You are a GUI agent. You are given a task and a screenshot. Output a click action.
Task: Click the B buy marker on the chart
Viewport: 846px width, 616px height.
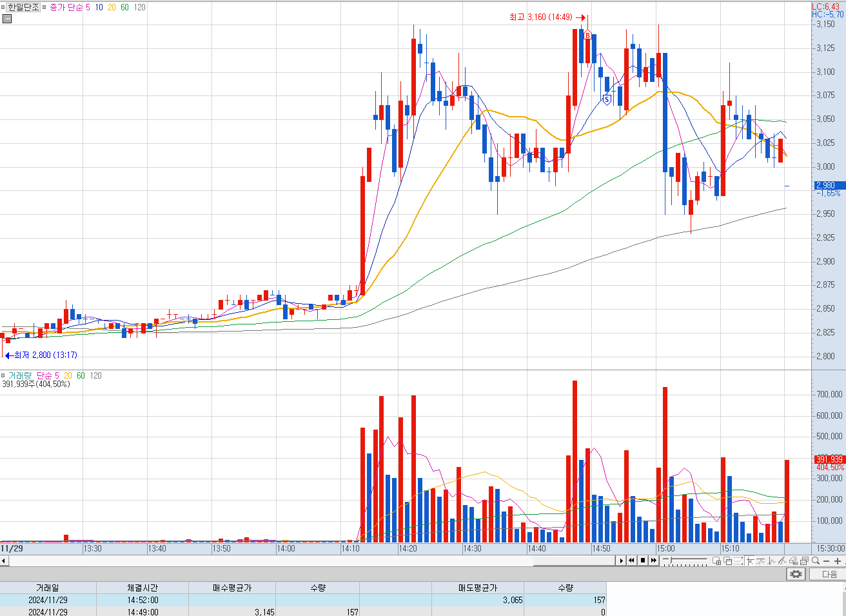click(587, 35)
